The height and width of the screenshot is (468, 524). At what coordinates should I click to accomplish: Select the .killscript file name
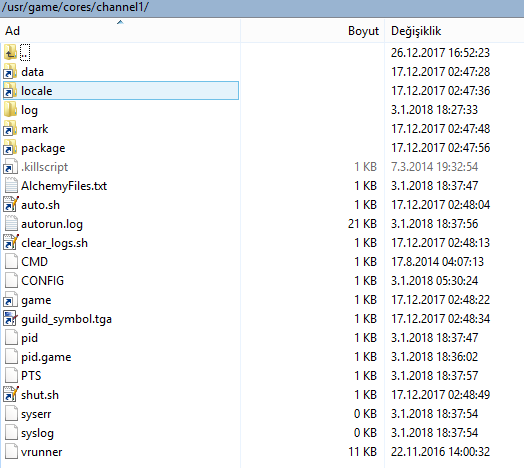coord(44,167)
